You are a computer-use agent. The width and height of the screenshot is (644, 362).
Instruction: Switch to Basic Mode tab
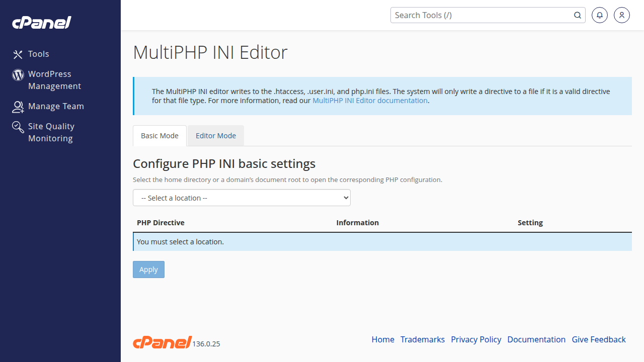pos(159,136)
